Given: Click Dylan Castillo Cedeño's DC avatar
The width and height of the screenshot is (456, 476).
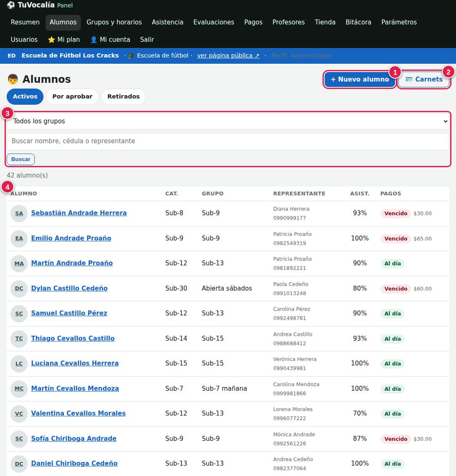Looking at the screenshot, I should pyautogui.click(x=19, y=289).
